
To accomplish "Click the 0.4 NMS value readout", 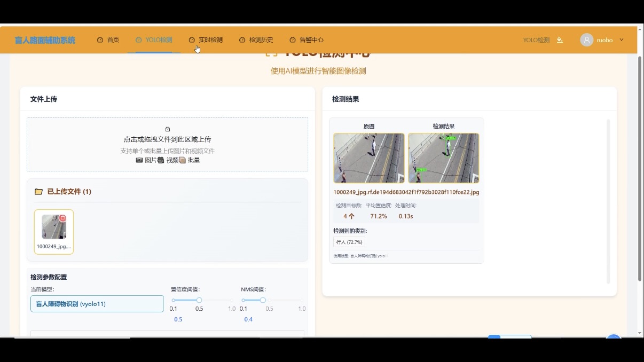I will point(248,319).
